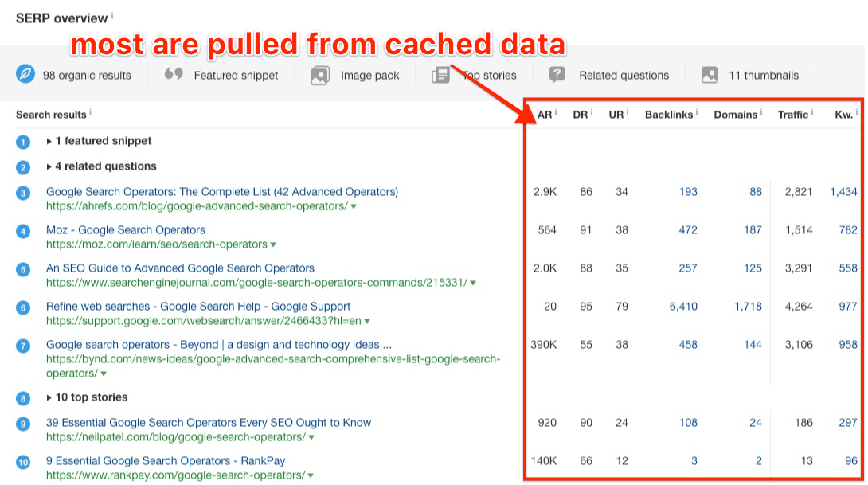Screen dimensions: 868x485
Task: Expand the 4 related questions row
Action: [101, 166]
